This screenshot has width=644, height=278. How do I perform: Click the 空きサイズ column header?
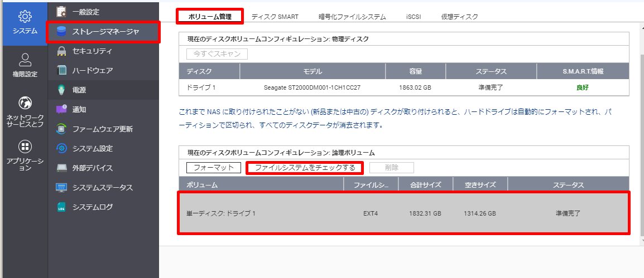(x=480, y=185)
